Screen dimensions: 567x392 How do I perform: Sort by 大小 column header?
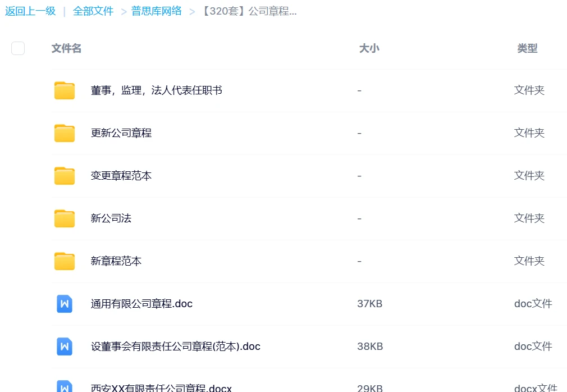[x=369, y=48]
